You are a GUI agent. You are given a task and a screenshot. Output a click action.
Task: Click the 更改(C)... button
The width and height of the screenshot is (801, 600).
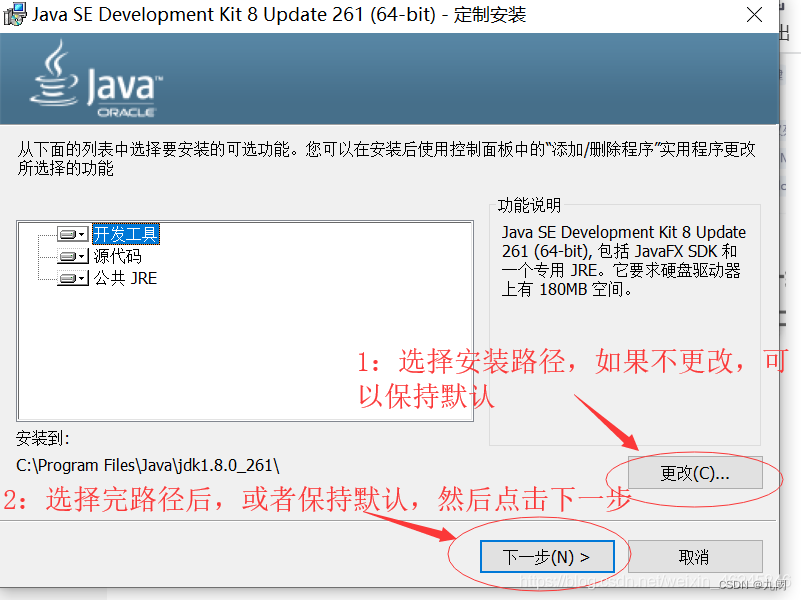tap(695, 473)
